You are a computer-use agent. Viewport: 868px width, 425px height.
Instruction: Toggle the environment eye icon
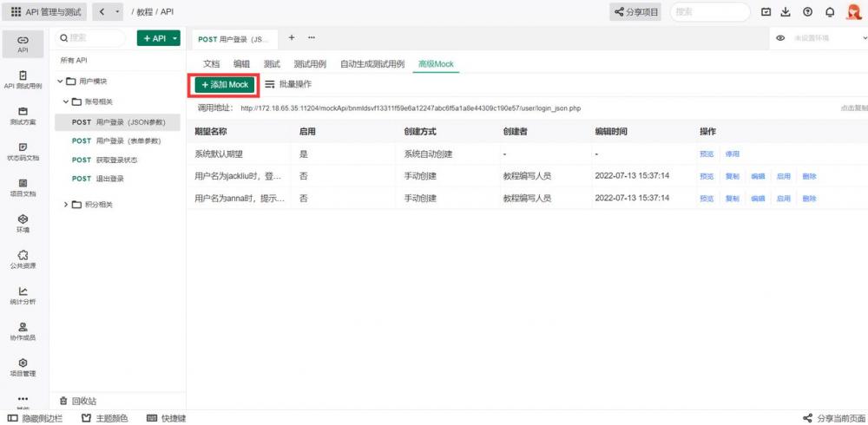click(x=780, y=39)
